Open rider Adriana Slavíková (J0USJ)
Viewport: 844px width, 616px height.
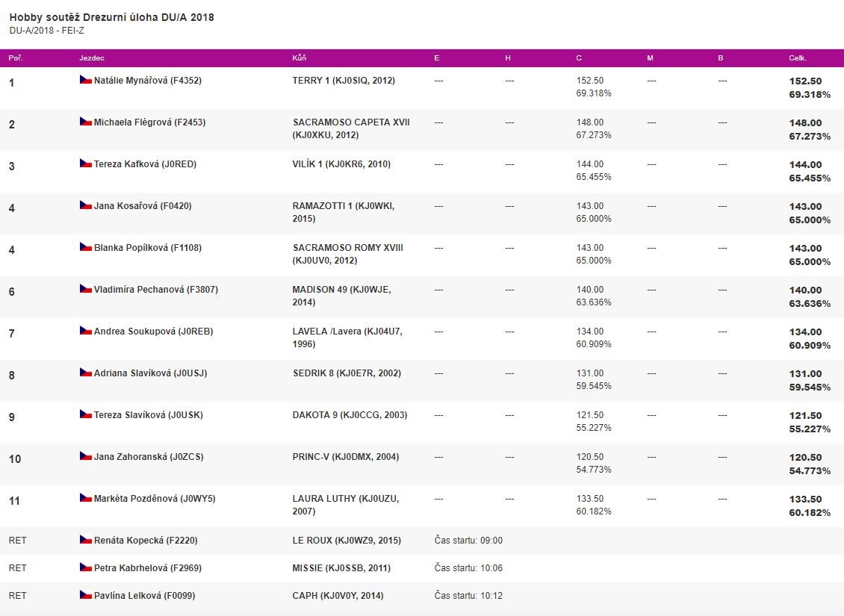pos(150,373)
